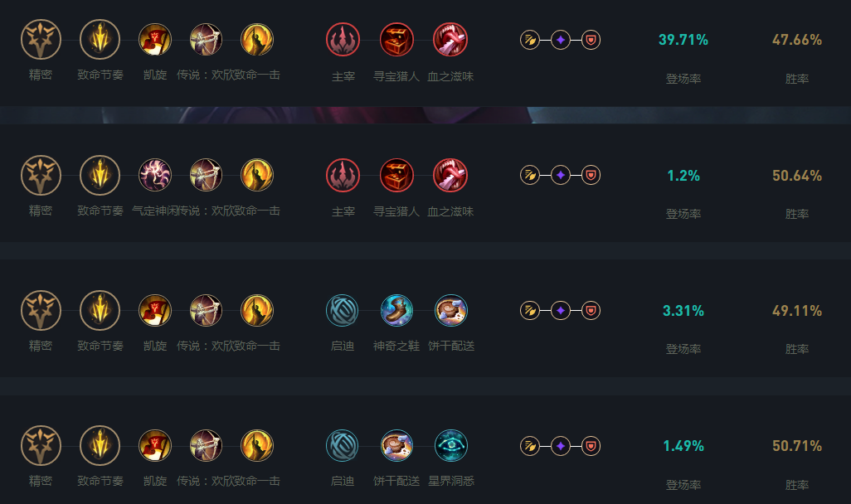Click the 气定神闲 text label
Image resolution: width=851 pixels, height=504 pixels.
(x=153, y=211)
